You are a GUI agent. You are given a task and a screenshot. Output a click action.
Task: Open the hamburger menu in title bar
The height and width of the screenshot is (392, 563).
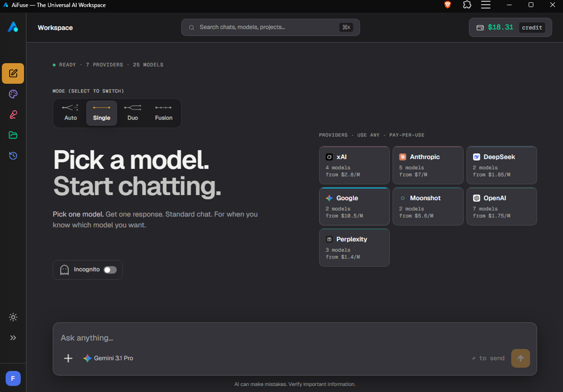[x=486, y=5]
